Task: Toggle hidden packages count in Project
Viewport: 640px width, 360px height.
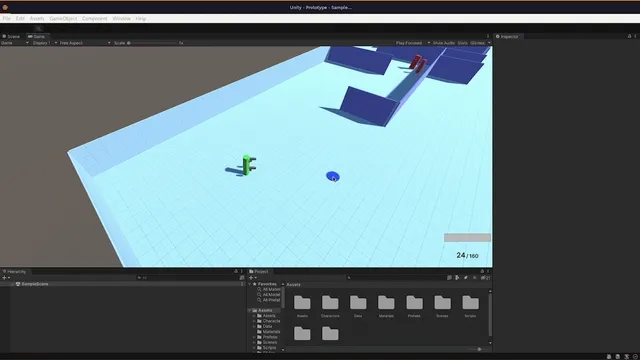Action: point(485,278)
